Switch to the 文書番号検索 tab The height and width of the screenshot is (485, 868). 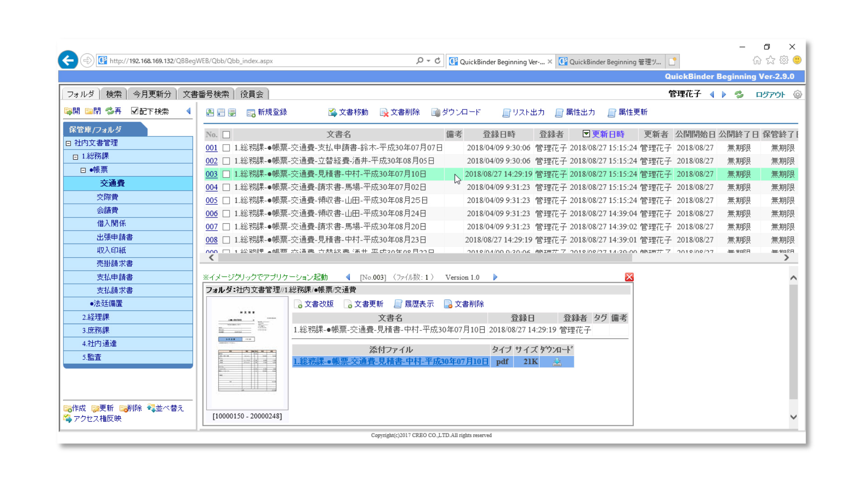click(206, 94)
